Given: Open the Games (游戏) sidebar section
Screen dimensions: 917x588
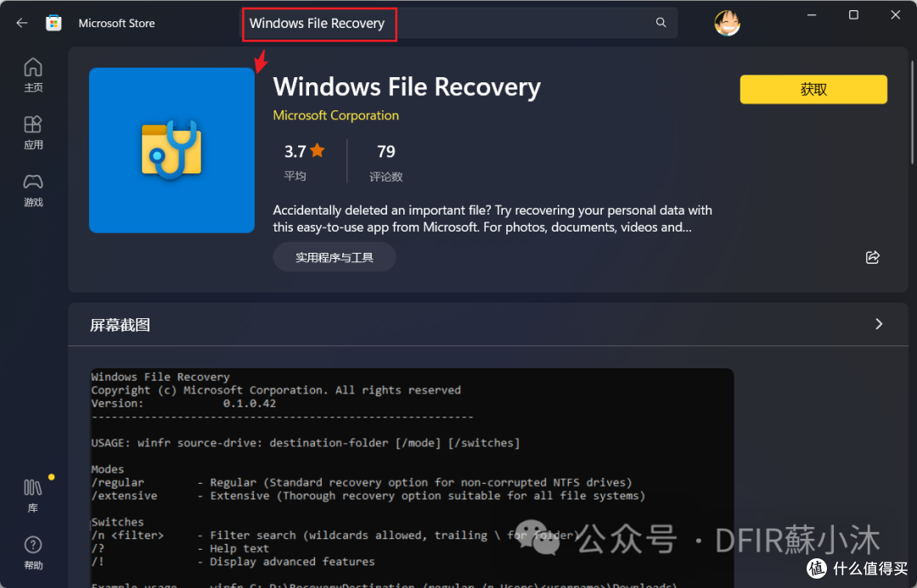Looking at the screenshot, I should pos(33,190).
